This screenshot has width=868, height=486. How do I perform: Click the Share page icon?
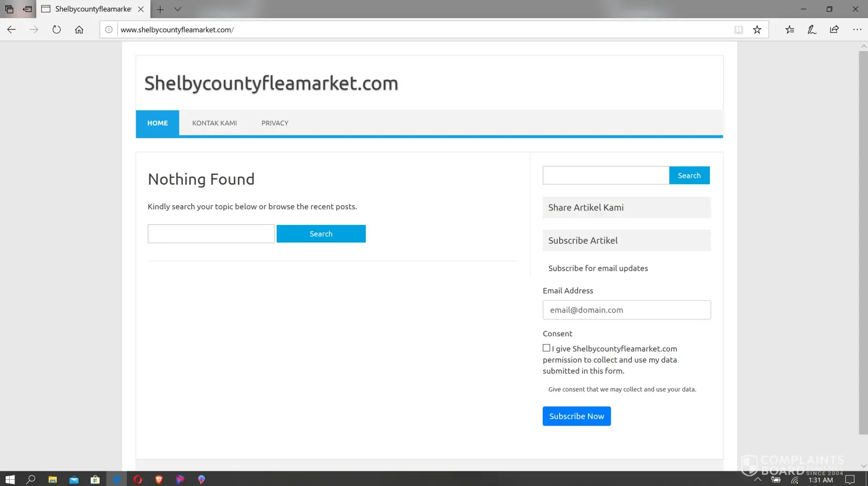pos(834,30)
